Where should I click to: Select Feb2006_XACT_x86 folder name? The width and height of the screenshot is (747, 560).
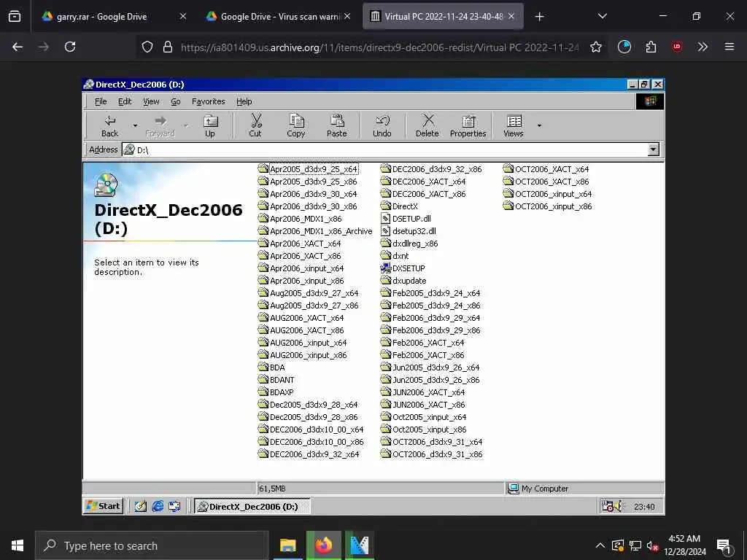[x=428, y=355]
